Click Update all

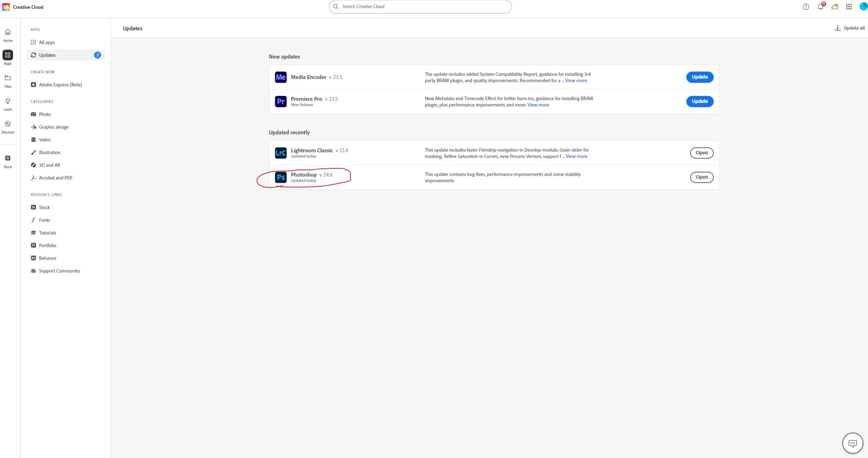coord(850,28)
